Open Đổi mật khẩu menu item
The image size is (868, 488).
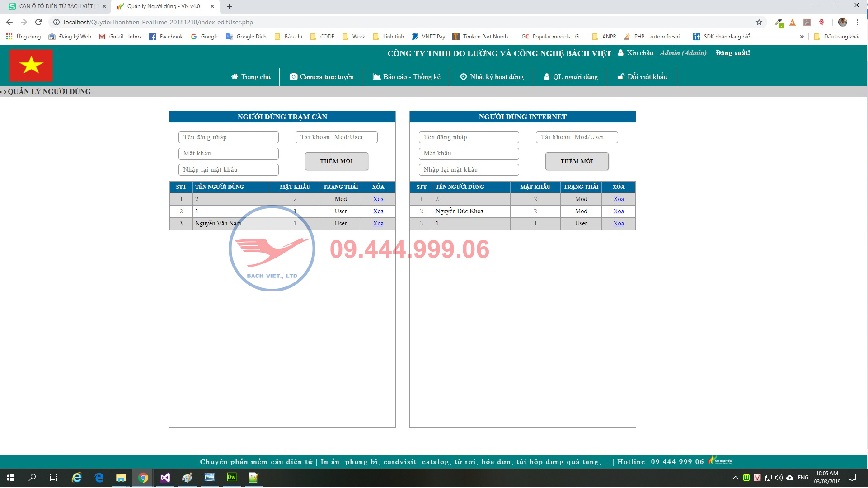[x=642, y=77]
